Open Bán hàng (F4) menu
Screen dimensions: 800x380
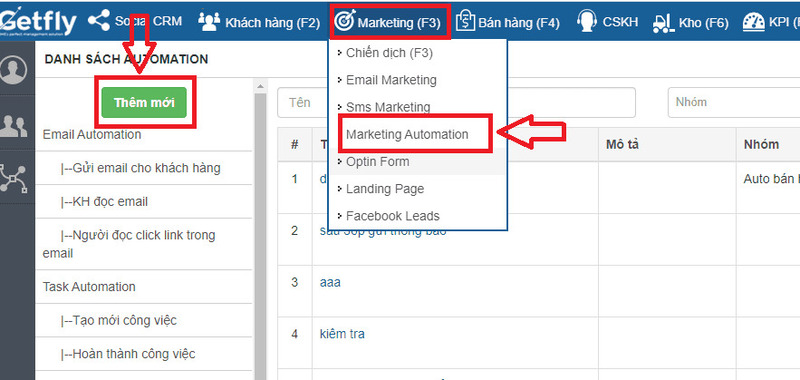point(519,22)
